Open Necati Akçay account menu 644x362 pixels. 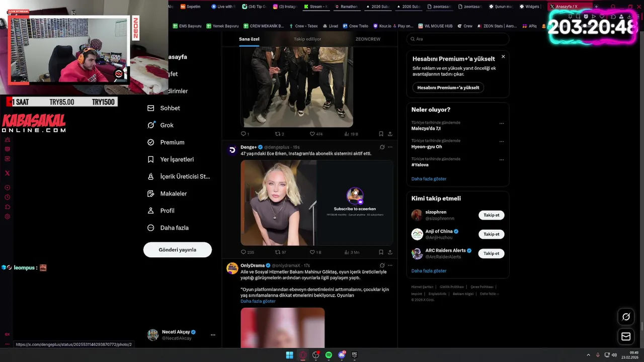(x=181, y=335)
